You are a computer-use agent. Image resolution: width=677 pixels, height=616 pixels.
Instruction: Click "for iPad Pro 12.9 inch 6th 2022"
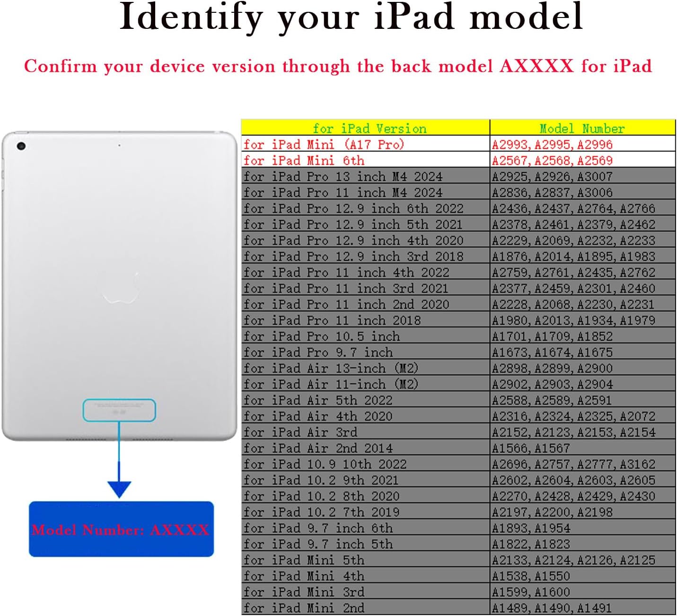click(x=353, y=209)
